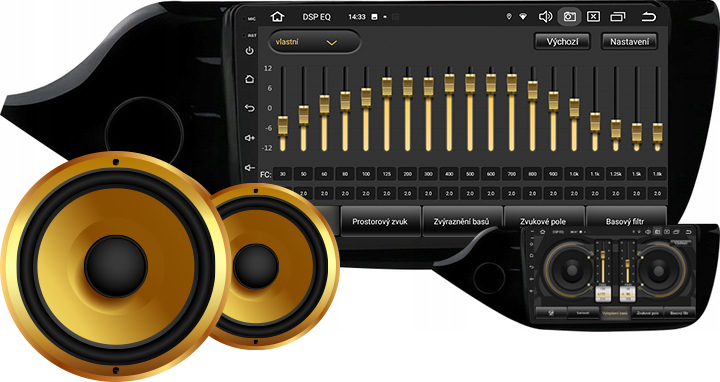
Task: Tap the close-app X box icon
Action: (593, 17)
